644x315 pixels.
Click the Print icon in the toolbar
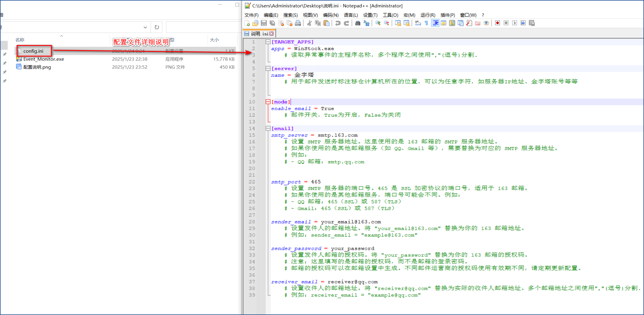click(298, 23)
